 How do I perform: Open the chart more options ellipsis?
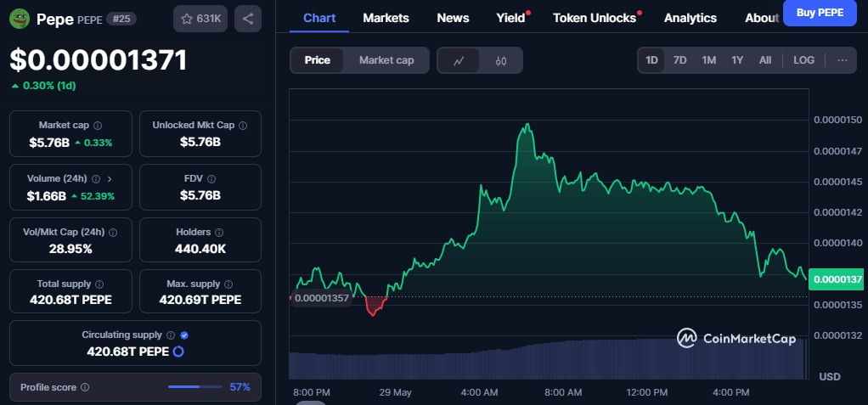point(843,60)
